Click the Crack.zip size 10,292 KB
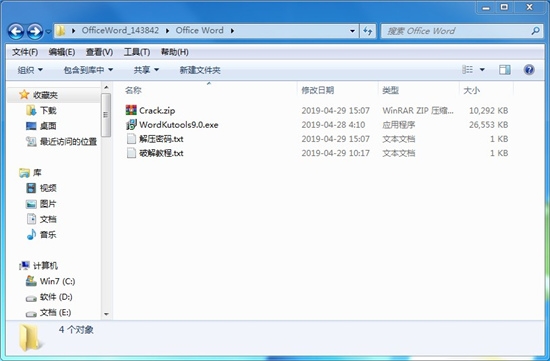 tap(489, 111)
